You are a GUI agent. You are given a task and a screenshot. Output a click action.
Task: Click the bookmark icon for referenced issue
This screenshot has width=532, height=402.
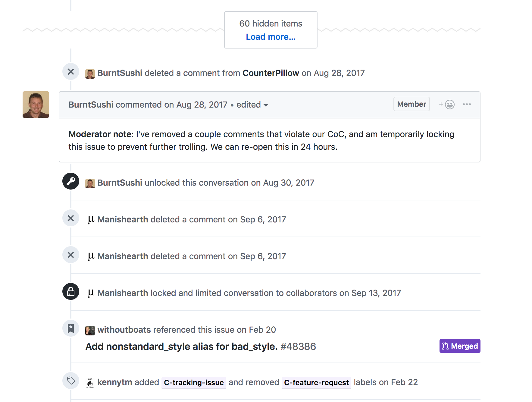[x=71, y=328]
